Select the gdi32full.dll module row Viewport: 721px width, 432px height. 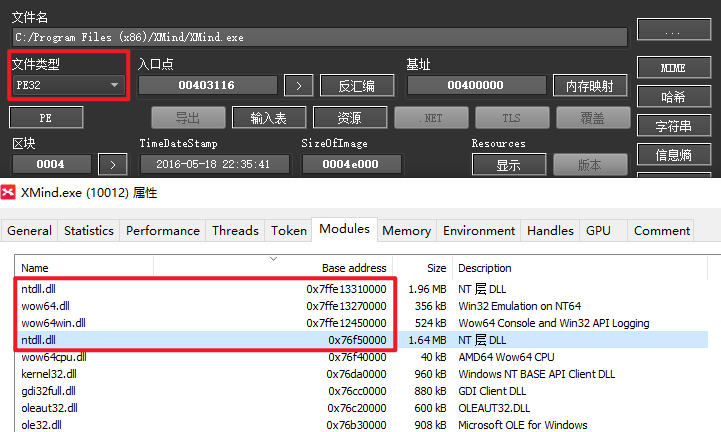click(361, 391)
